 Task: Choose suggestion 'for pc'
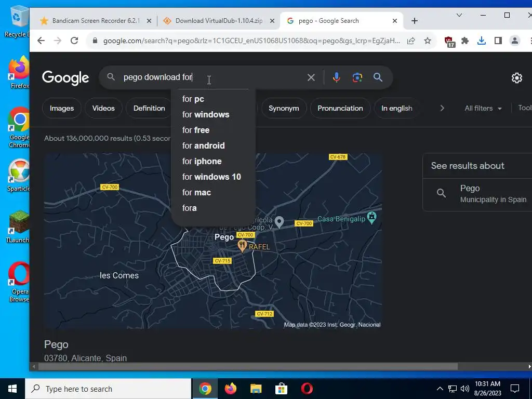213,99
